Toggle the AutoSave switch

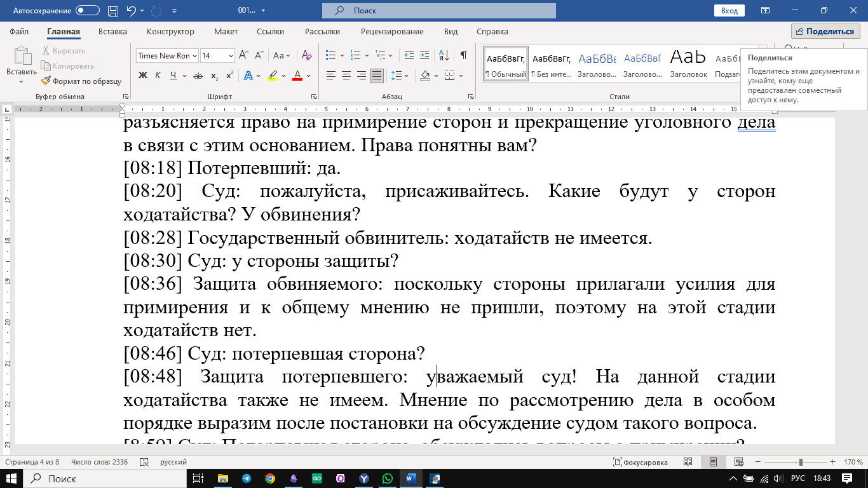[87, 11]
